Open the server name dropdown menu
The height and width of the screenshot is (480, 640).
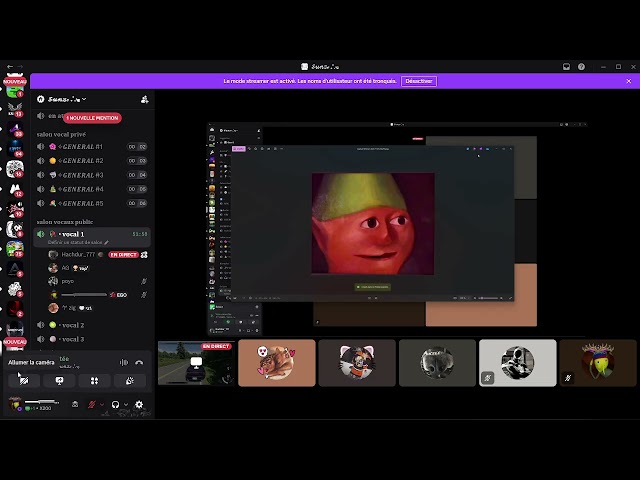[x=67, y=99]
